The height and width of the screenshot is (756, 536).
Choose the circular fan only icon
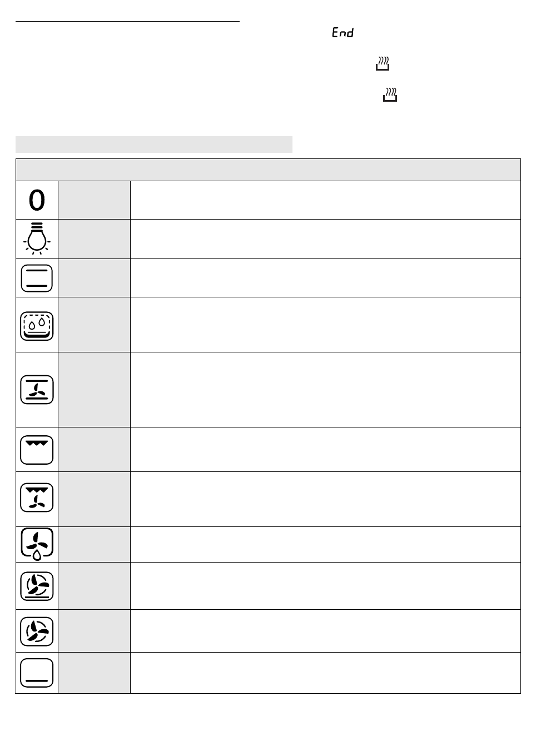point(37,631)
